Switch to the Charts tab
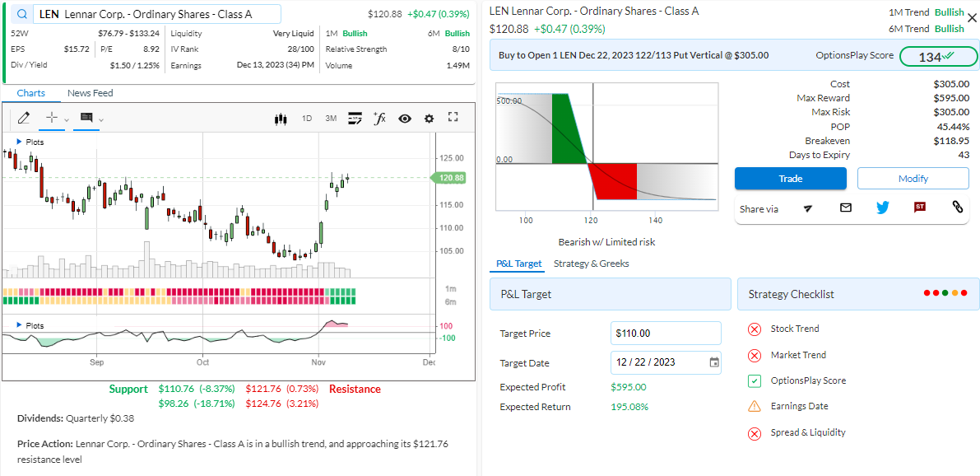This screenshot has height=476, width=980. [31, 93]
